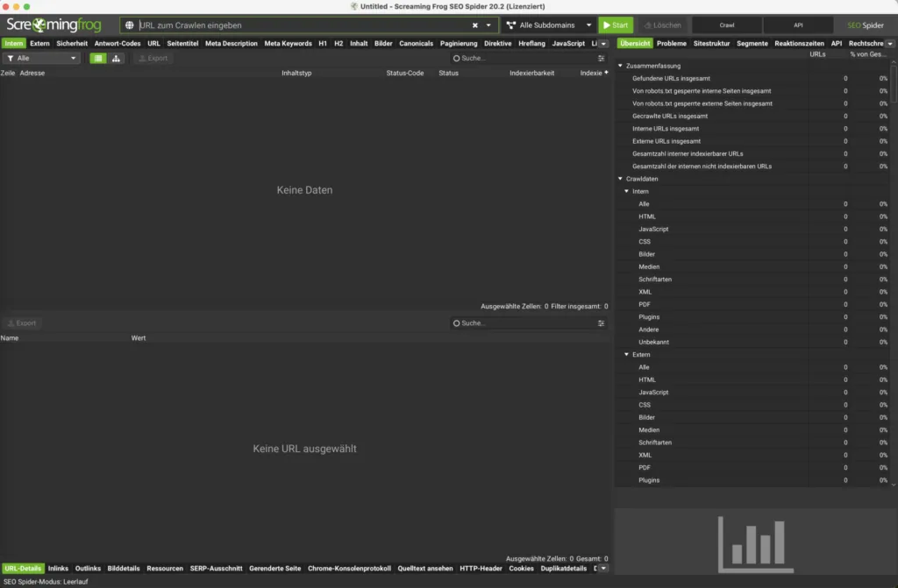Select Schriftarten under Intern group

pos(752,280)
